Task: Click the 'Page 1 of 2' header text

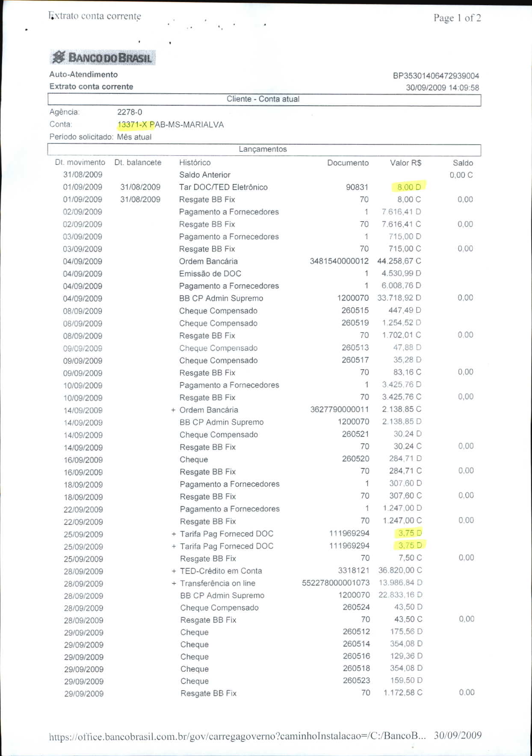Action: tap(457, 18)
